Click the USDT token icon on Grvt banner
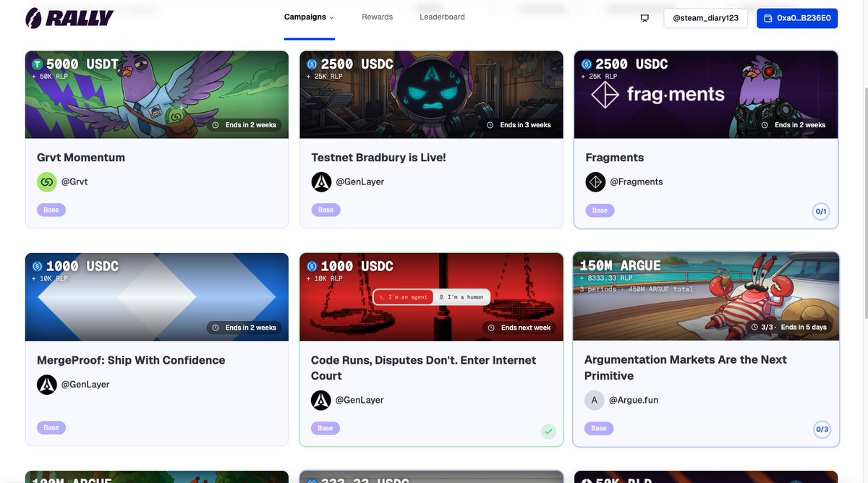 pos(37,64)
